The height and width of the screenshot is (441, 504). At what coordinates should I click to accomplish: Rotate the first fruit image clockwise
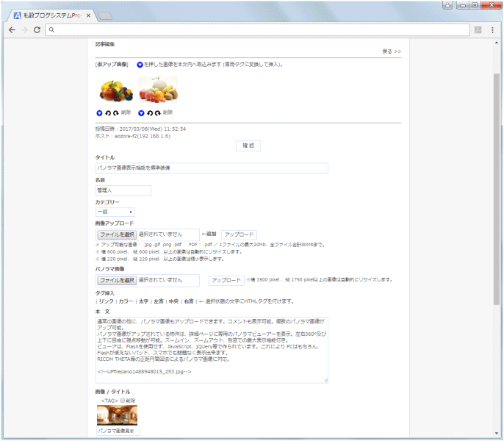pos(115,113)
